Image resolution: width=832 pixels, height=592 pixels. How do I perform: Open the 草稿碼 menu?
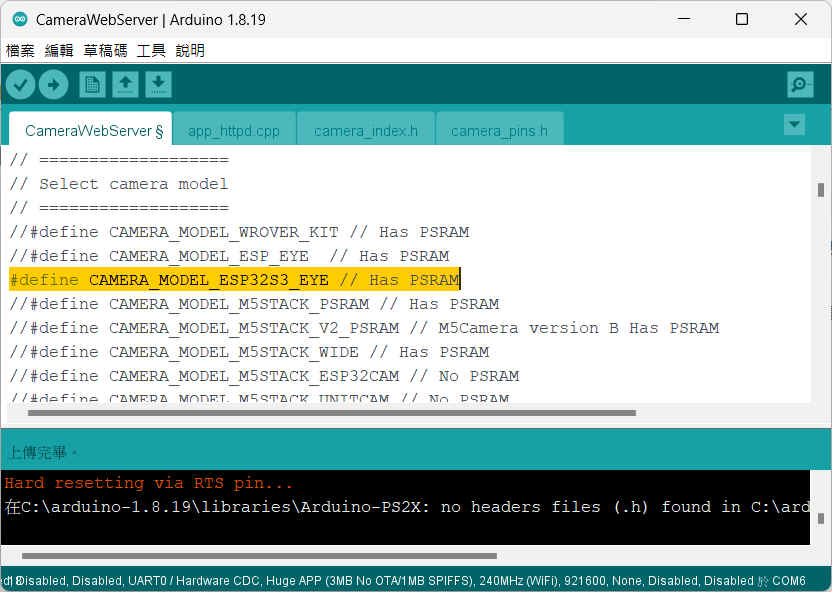[105, 50]
